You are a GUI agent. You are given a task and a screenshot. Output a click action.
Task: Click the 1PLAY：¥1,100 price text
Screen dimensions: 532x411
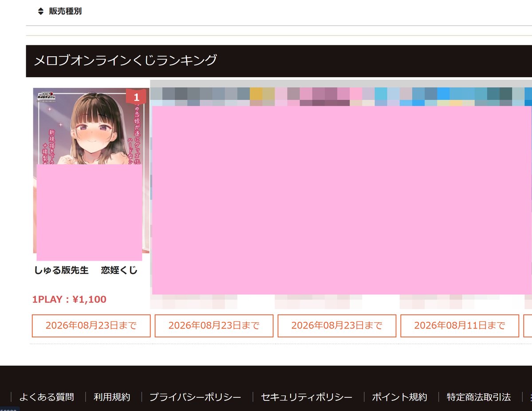(x=69, y=299)
